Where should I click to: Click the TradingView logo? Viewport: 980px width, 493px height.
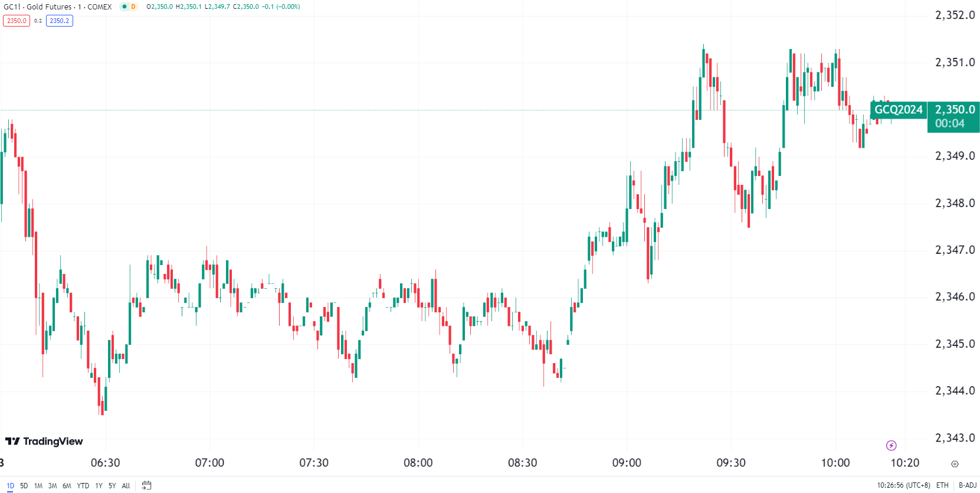44,441
